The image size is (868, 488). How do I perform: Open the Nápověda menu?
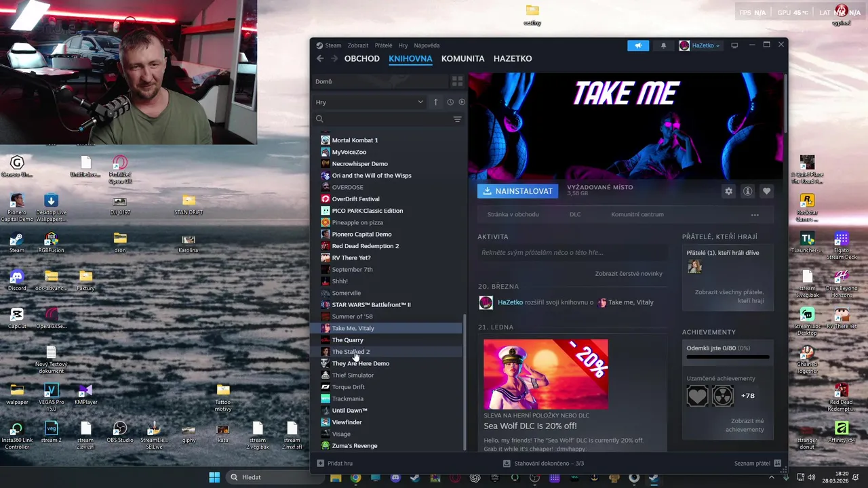point(427,45)
